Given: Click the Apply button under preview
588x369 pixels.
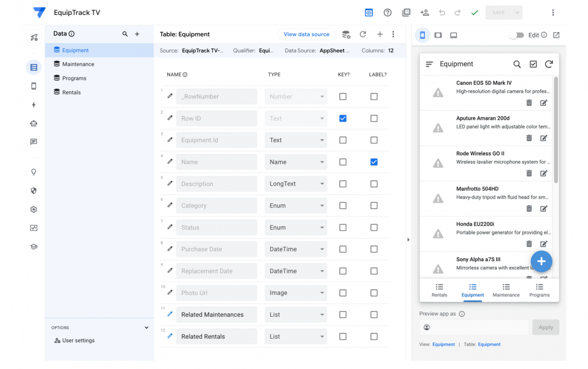Looking at the screenshot, I should coord(545,327).
